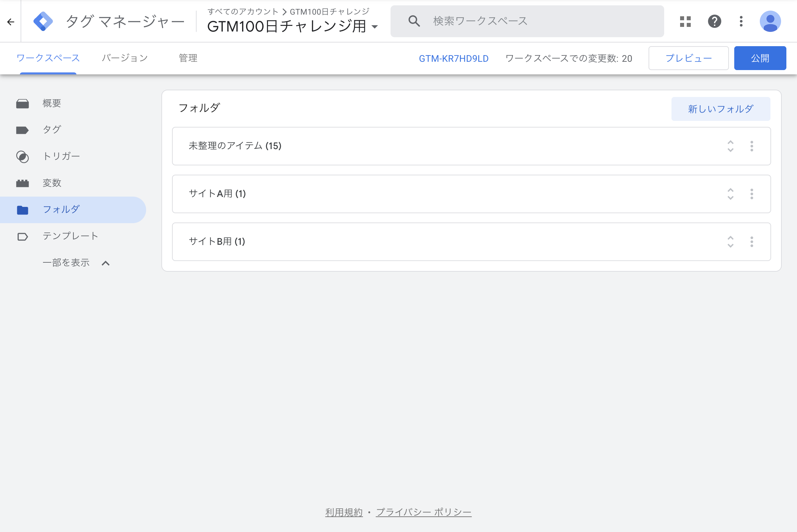Screen dimensions: 797x532
Task: Expand the サイトA用 folder chevrons
Action: click(730, 194)
